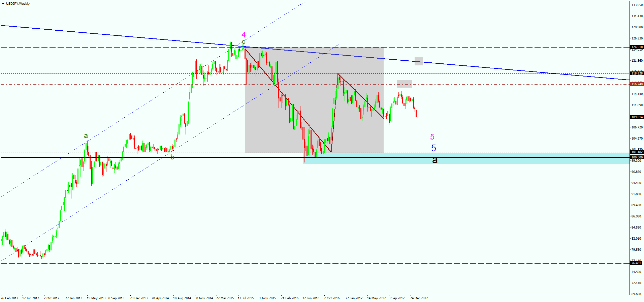Click the 114.140 price axis label
The image size is (644, 302).
(637, 94)
